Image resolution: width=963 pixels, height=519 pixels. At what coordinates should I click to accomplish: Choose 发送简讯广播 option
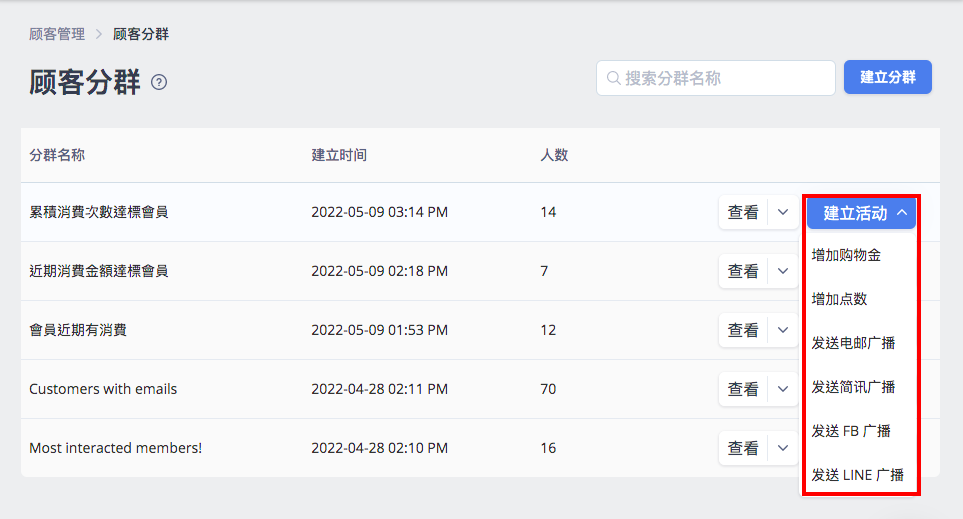[x=853, y=387]
